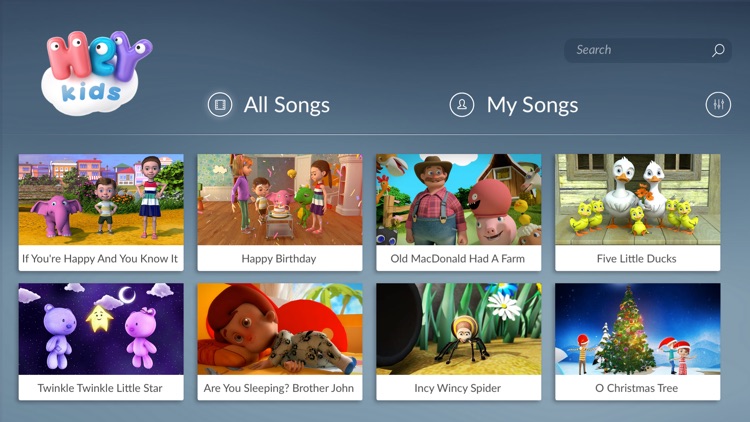Click into the Search field
This screenshot has width=750, height=422.
[x=648, y=50]
